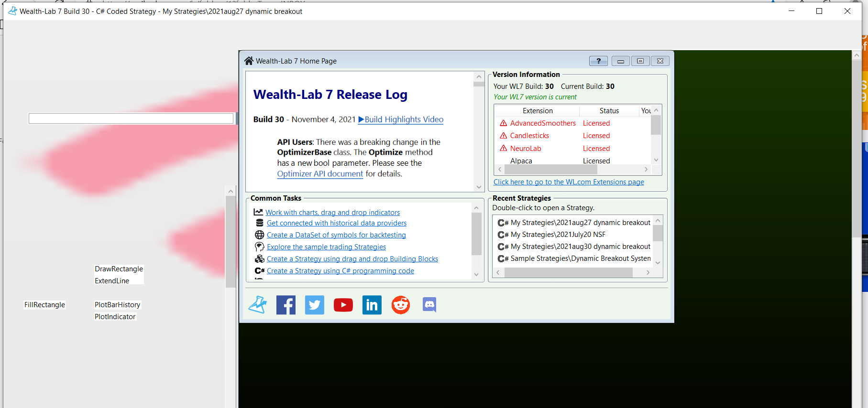Click the empty search input field
Viewport: 868px width, 408px height.
(x=131, y=118)
